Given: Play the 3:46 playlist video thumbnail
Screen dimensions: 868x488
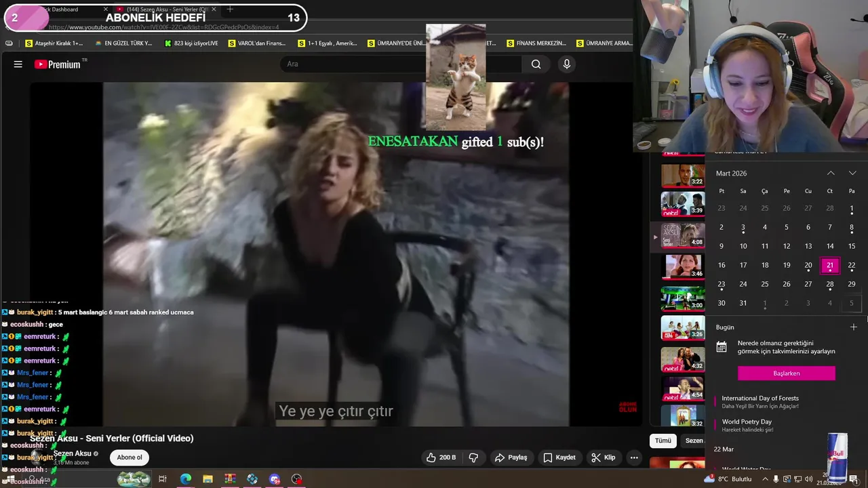Looking at the screenshot, I should click(x=683, y=266).
